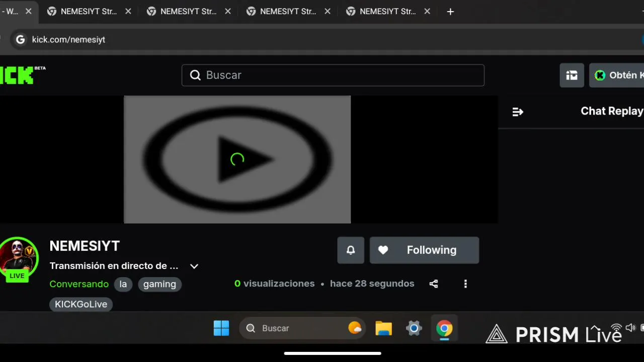Click the stream title Transmisión en directo de
The image size is (644, 362).
[114, 265]
